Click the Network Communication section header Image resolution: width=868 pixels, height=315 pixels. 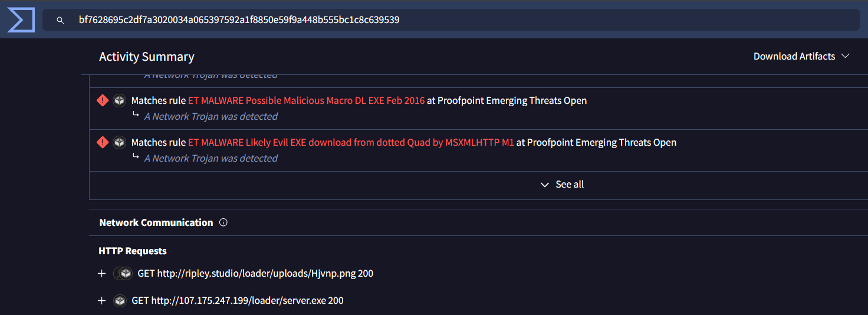(156, 222)
